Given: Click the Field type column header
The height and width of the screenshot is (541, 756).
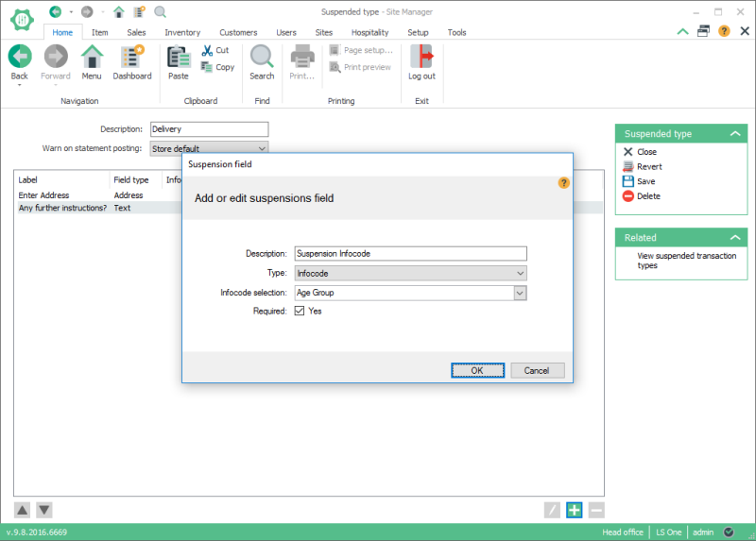Looking at the screenshot, I should coord(135,179).
